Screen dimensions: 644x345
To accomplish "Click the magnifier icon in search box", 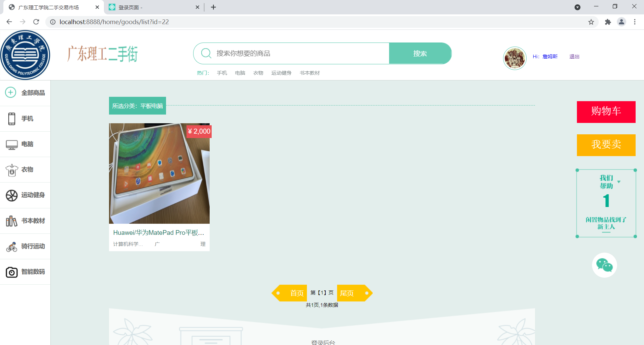I will point(206,53).
